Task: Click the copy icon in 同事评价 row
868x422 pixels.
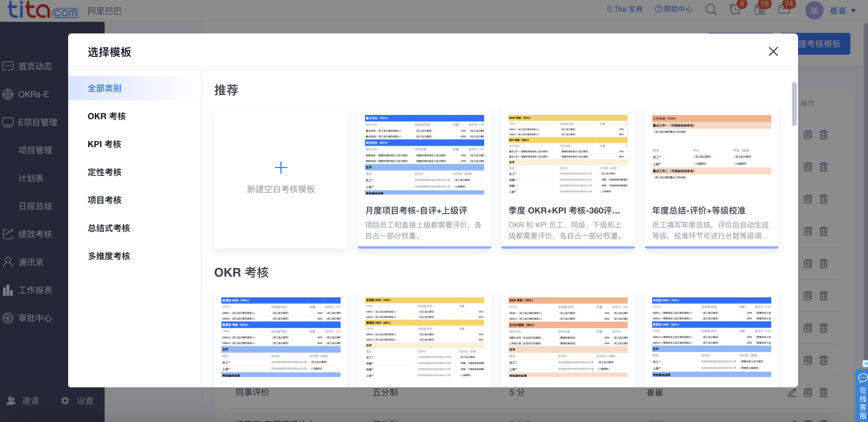Action: pos(808,393)
